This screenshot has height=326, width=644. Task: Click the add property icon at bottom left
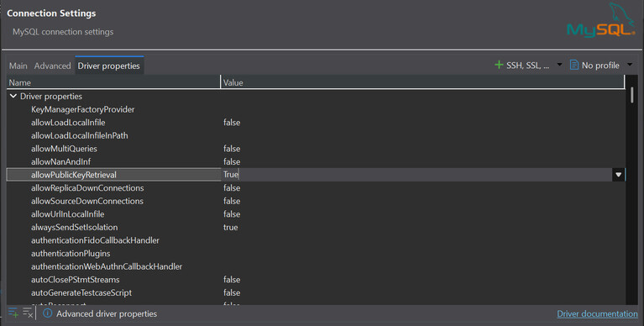click(13, 313)
